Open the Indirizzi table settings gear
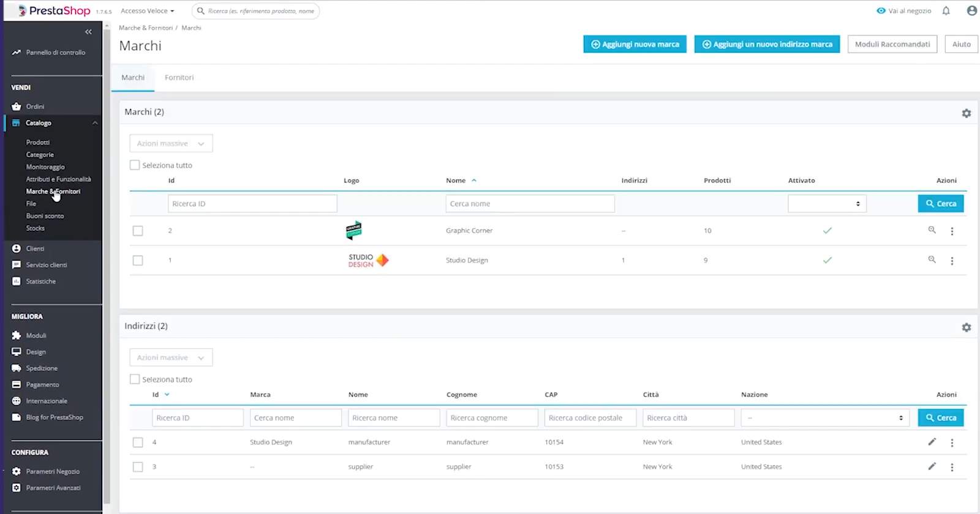 [x=966, y=327]
